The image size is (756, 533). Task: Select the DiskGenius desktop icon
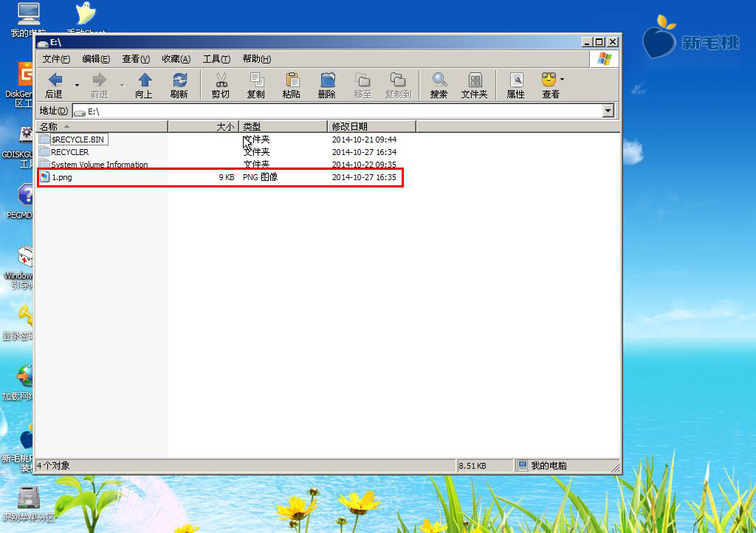[19, 85]
